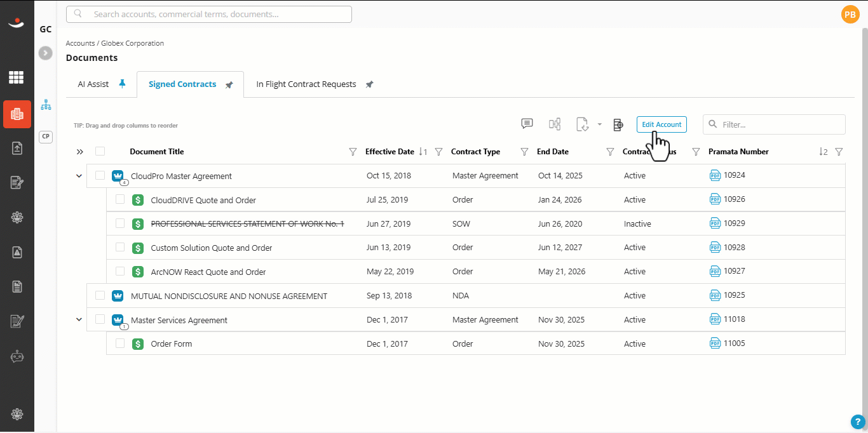The width and height of the screenshot is (868, 433).
Task: Open settings gear at sidebar bottom
Action: click(17, 414)
